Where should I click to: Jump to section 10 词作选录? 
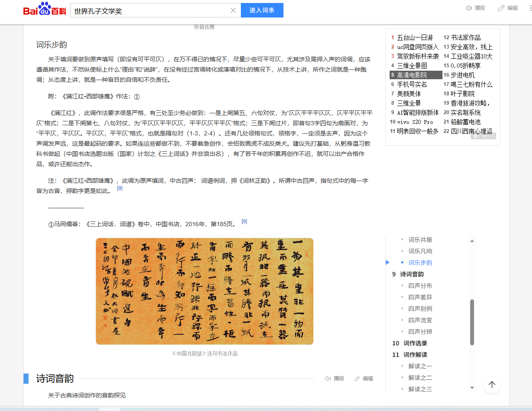(415, 343)
